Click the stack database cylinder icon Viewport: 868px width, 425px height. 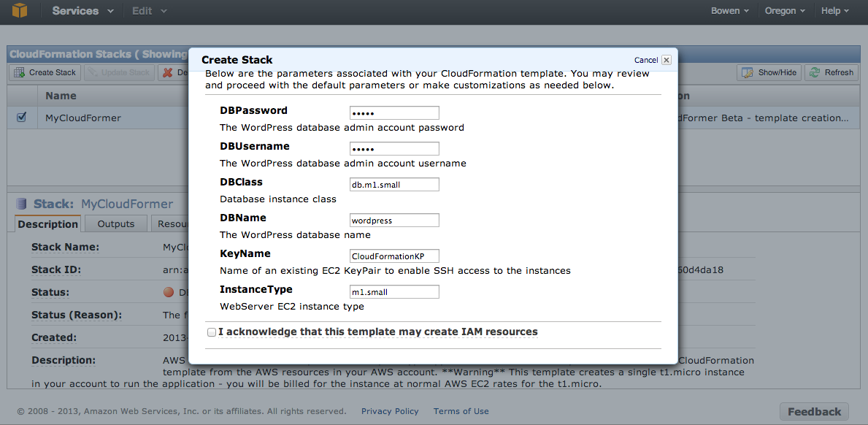21,204
